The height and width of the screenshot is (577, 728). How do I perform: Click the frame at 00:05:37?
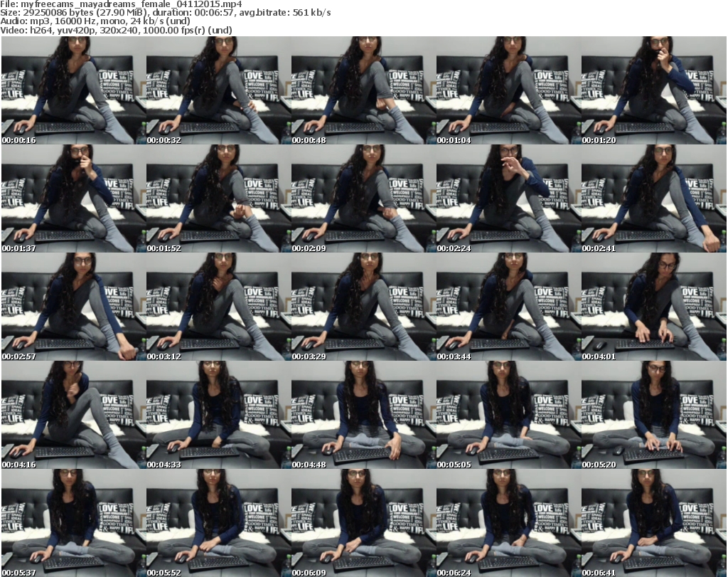coord(73,523)
